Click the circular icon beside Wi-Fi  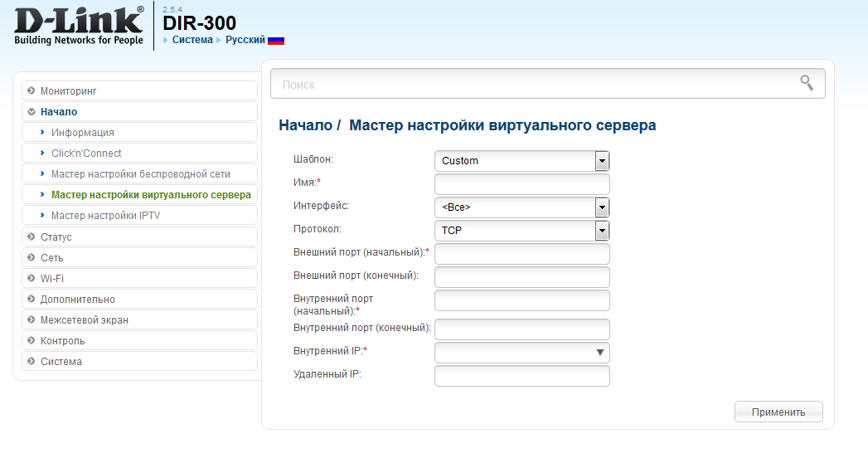coord(32,278)
